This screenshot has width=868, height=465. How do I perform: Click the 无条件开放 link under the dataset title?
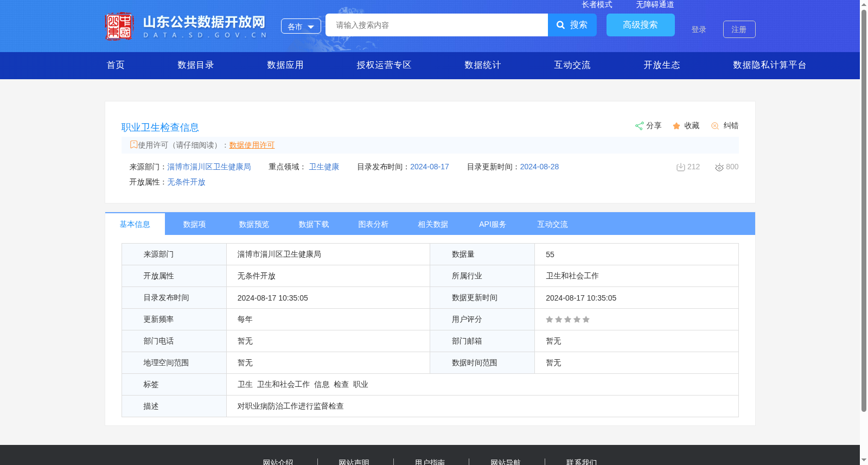(x=186, y=182)
